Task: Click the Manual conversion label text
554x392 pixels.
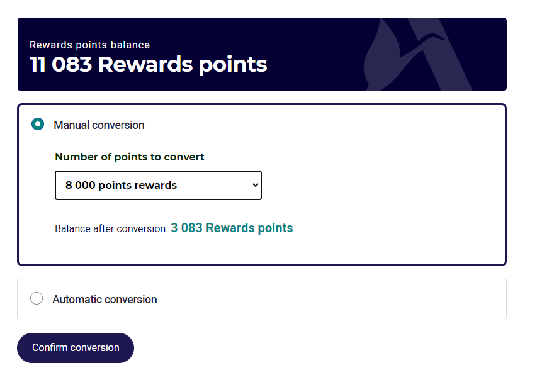Action: pos(99,125)
